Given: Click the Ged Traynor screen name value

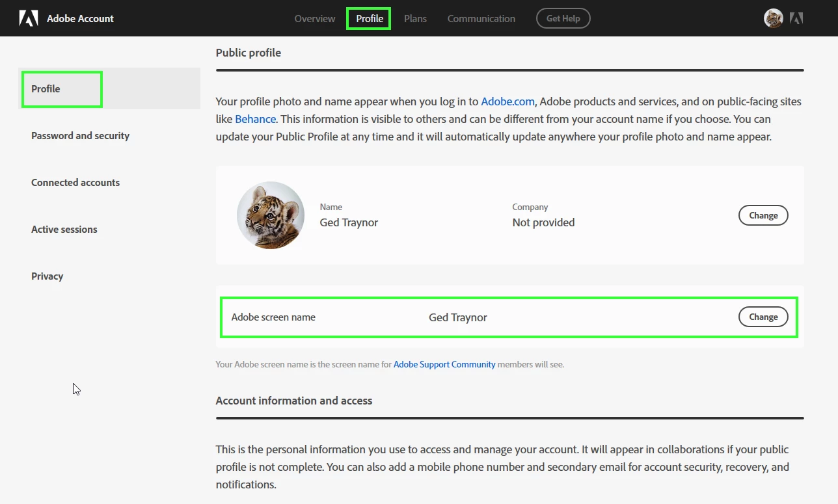Looking at the screenshot, I should coord(458,317).
